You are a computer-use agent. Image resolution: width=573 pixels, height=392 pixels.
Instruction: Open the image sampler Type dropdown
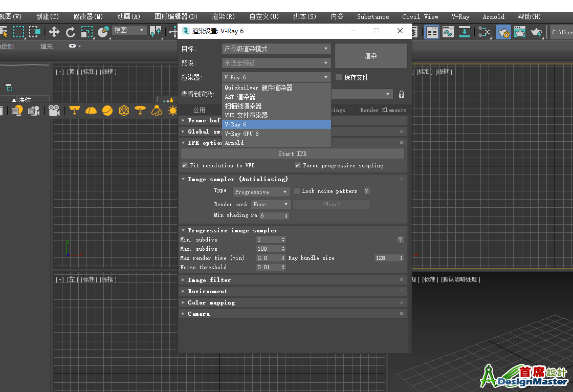tap(261, 191)
